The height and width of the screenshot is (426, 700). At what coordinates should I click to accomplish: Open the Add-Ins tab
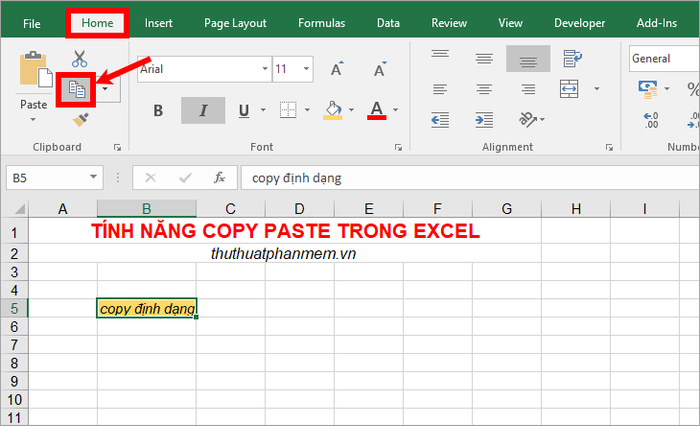(657, 23)
